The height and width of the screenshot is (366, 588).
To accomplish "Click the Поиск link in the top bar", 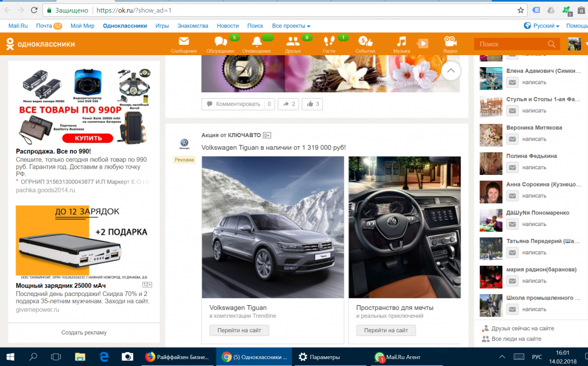I will [x=255, y=26].
